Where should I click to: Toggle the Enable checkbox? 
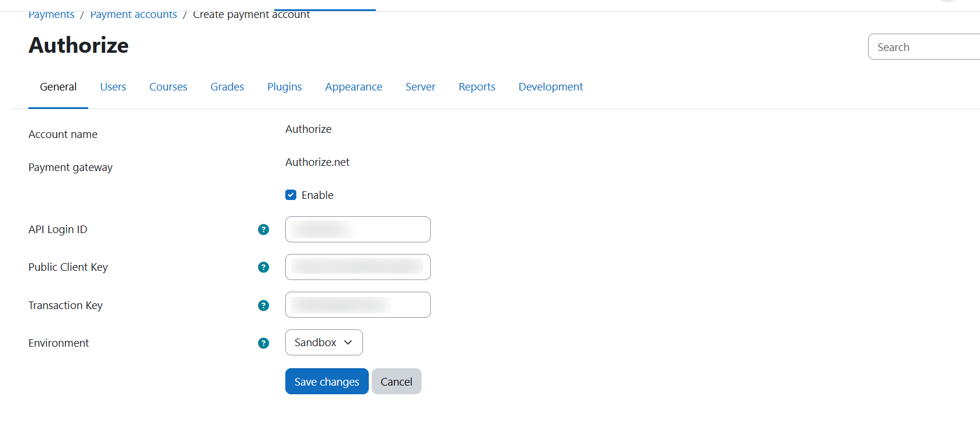point(291,195)
